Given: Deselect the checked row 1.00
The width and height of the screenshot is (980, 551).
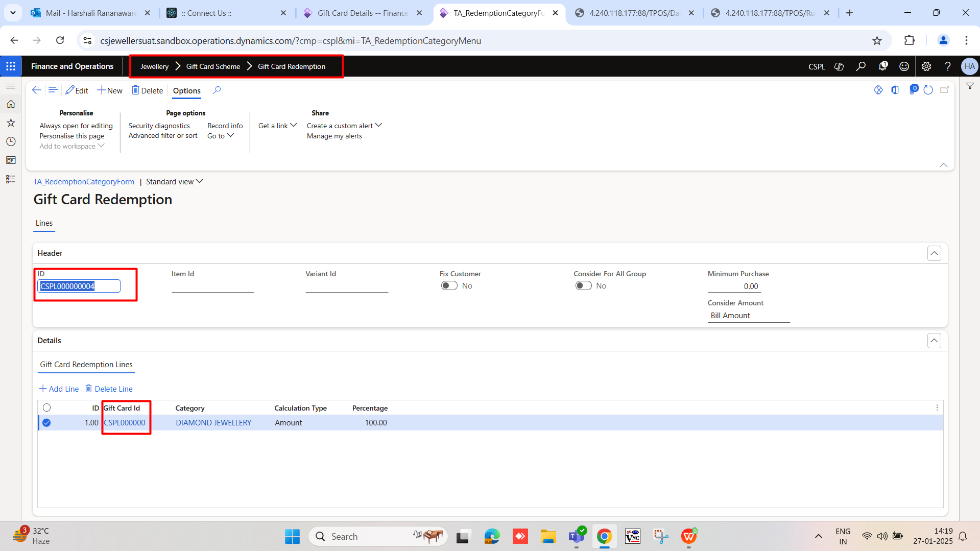Looking at the screenshot, I should tap(47, 423).
